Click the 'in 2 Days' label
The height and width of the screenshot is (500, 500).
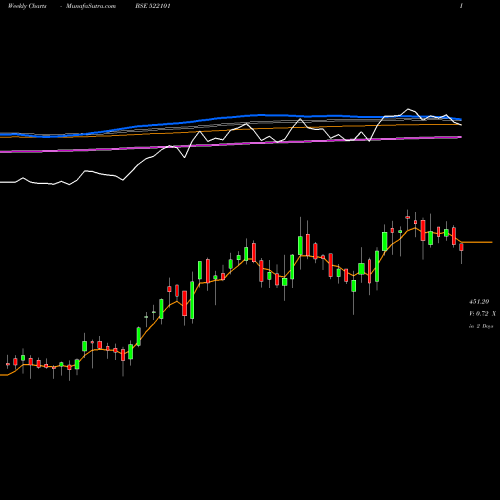[481, 326]
